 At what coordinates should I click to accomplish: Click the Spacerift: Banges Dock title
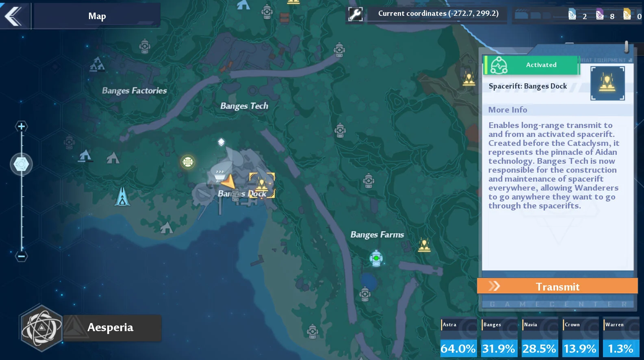(527, 86)
